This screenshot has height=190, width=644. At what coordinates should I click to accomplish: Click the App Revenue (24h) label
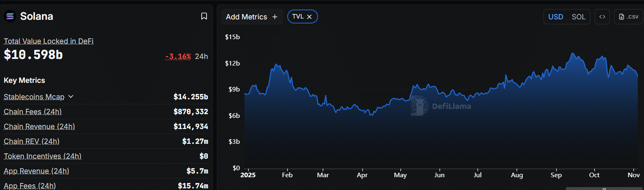click(x=36, y=171)
